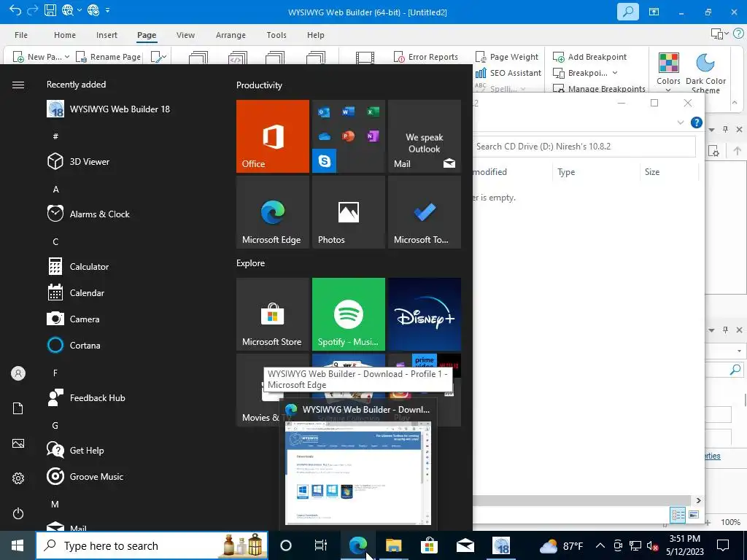Show hidden tray icons chevron
Image resolution: width=747 pixels, height=560 pixels.
pyautogui.click(x=600, y=545)
